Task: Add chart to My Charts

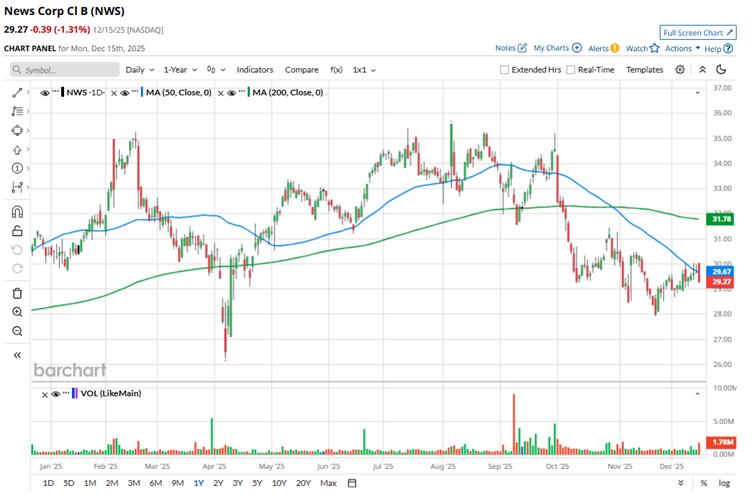Action: (x=558, y=48)
